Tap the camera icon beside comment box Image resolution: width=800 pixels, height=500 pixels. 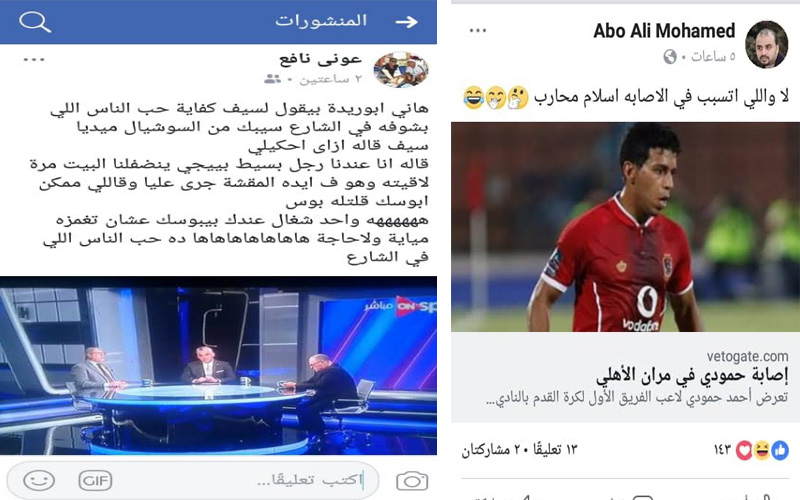tap(412, 481)
